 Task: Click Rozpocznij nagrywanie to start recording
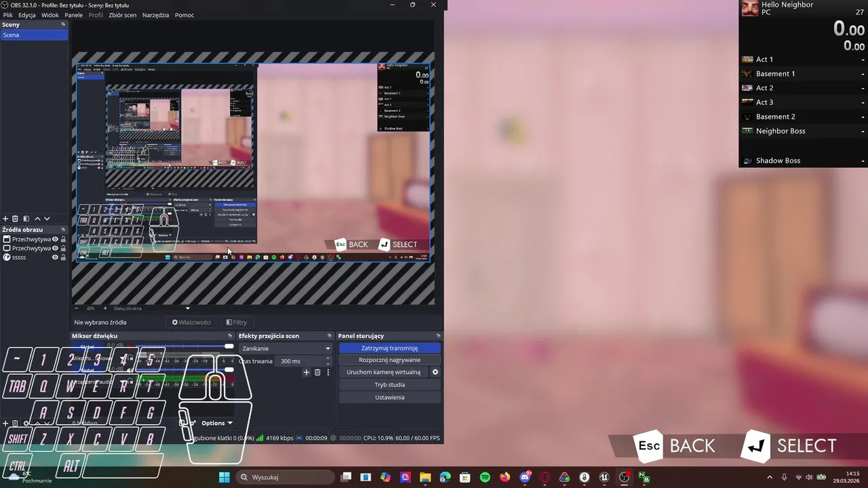[389, 360]
